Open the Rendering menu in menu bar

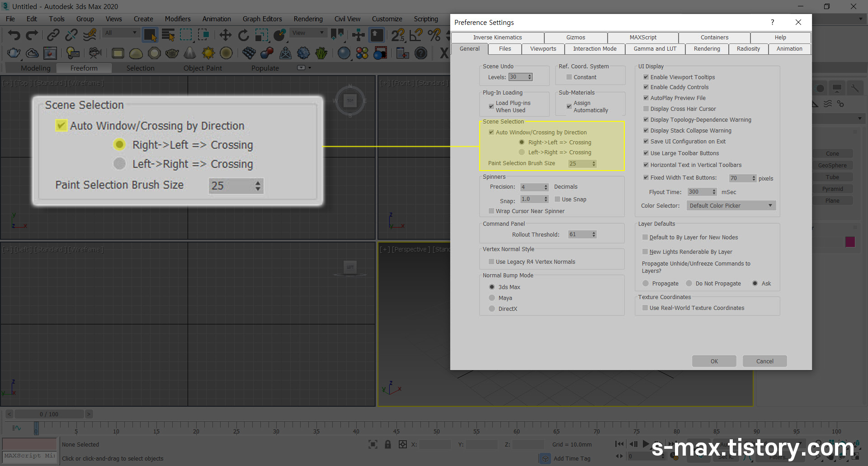(308, 19)
